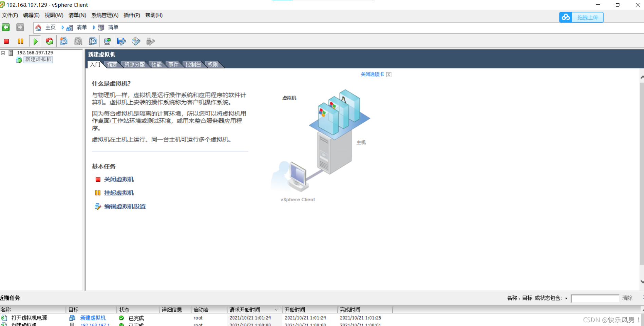Open the 主页 home icon
The width and height of the screenshot is (644, 326).
click(38, 28)
